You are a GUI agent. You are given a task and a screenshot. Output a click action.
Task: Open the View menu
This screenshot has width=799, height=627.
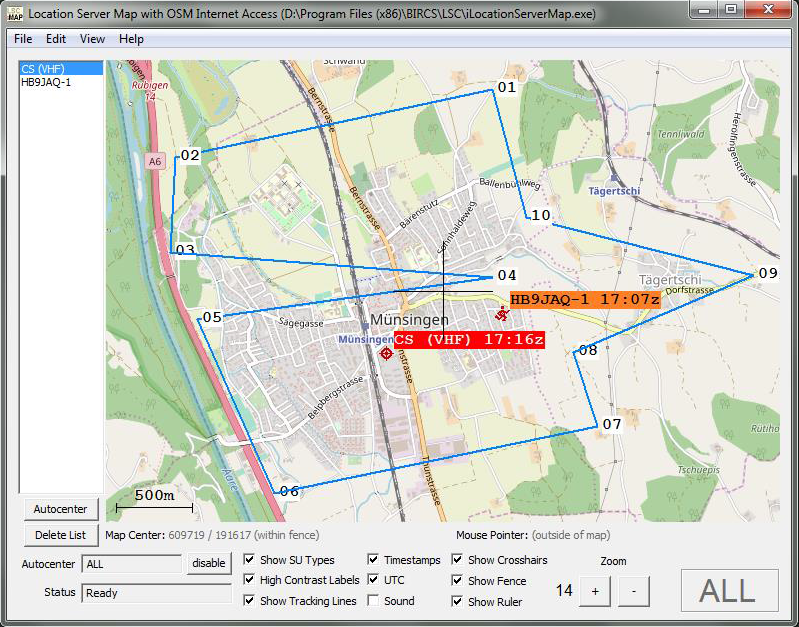[x=92, y=39]
